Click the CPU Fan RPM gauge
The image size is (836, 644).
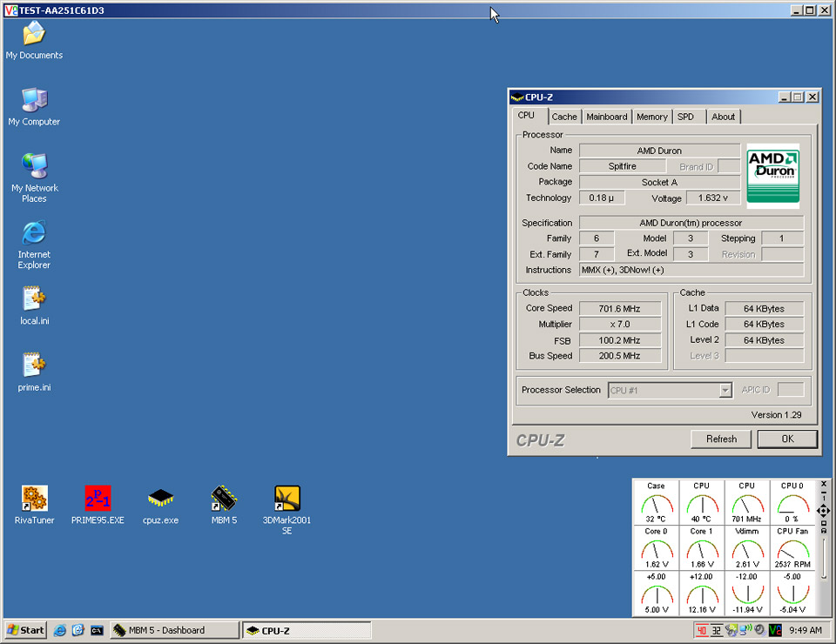click(792, 547)
